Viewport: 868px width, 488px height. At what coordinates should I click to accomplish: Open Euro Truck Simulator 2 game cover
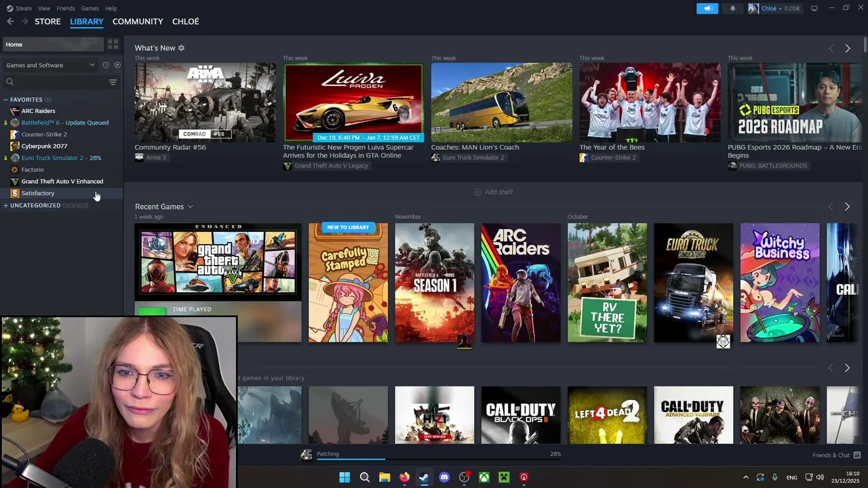693,283
